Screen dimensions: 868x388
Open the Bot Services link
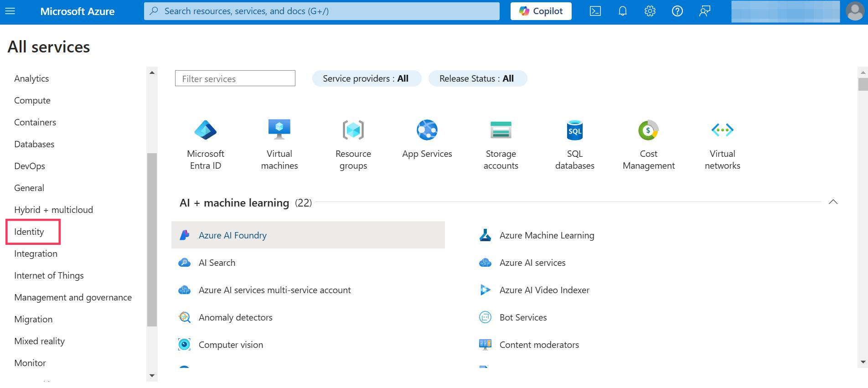point(523,317)
